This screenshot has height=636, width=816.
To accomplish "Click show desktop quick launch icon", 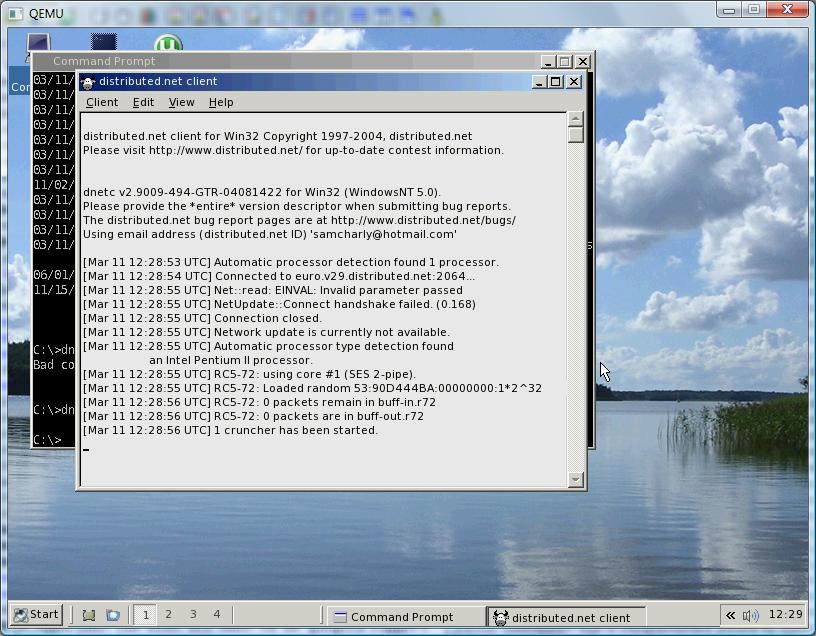I will point(89,615).
